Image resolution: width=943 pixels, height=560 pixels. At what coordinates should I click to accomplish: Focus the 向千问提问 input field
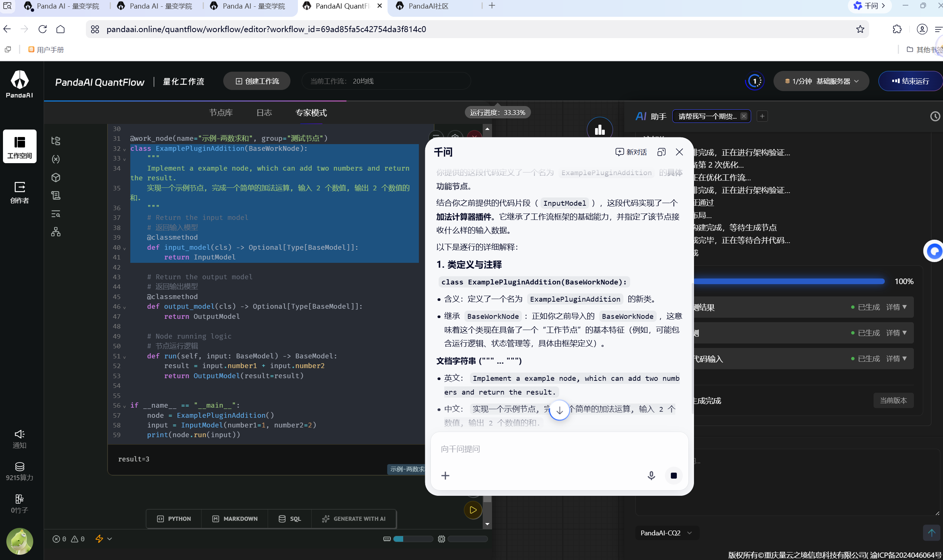tap(559, 449)
